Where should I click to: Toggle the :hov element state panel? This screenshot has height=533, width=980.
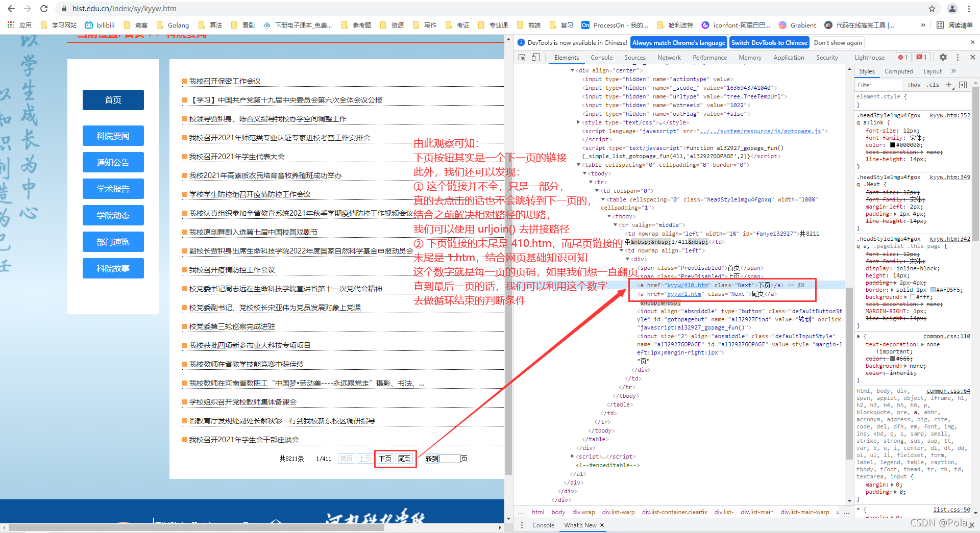914,85
